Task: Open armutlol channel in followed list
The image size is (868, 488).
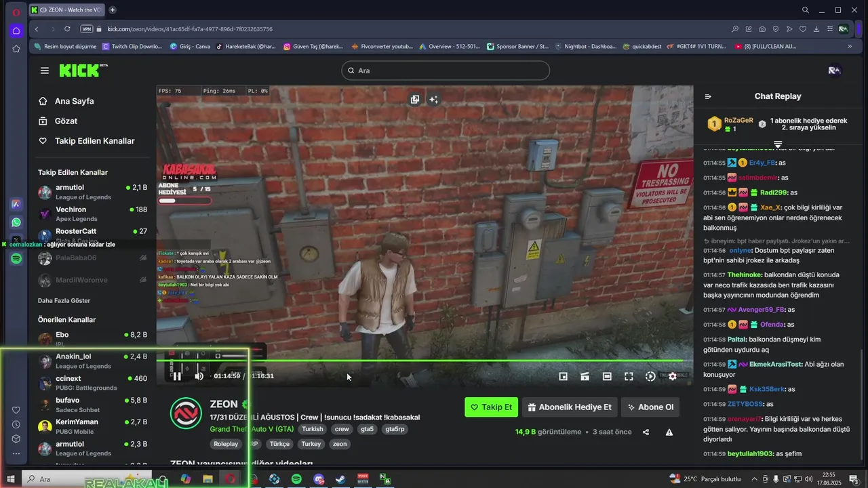Action: 92,192
